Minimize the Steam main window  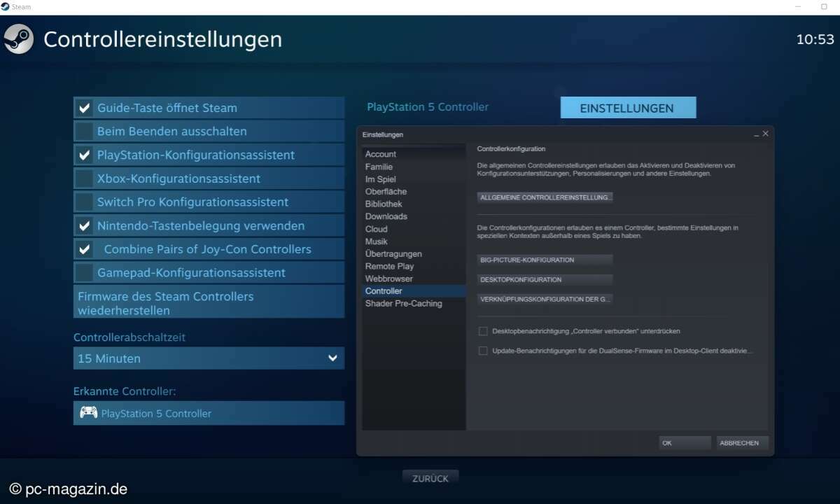pyautogui.click(x=798, y=6)
